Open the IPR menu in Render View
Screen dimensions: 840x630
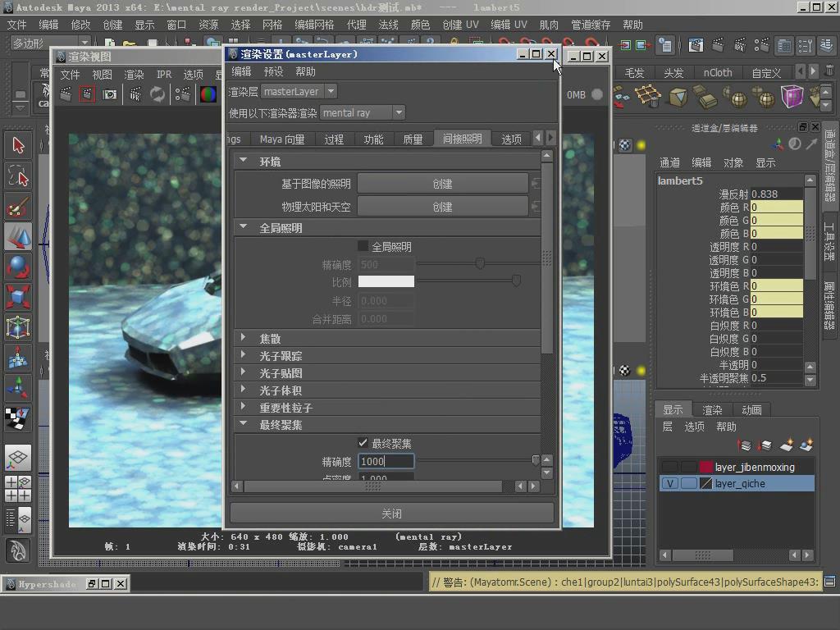[164, 75]
